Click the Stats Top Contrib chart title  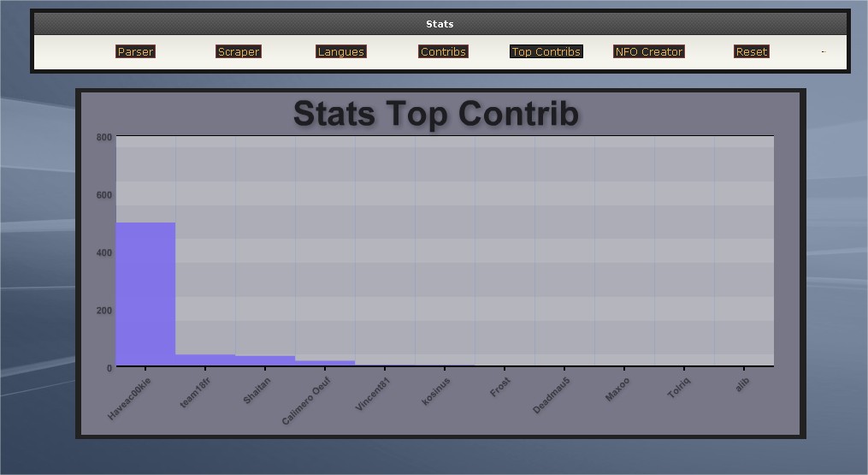point(435,114)
